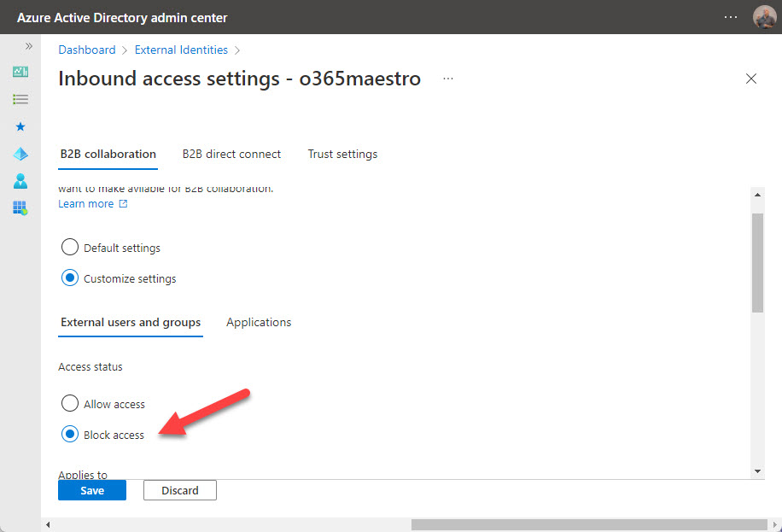The image size is (782, 532).
Task: Open the External users and groups tab
Action: coord(131,323)
